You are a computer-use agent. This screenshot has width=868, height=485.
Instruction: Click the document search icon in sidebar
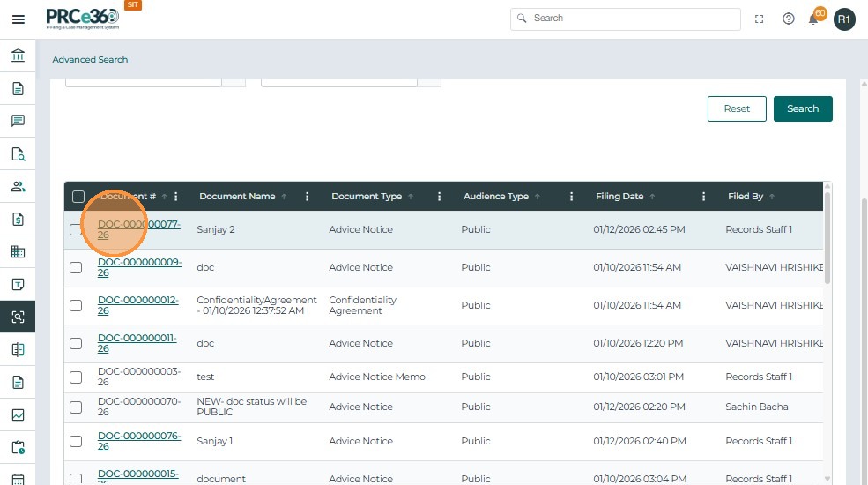18,154
